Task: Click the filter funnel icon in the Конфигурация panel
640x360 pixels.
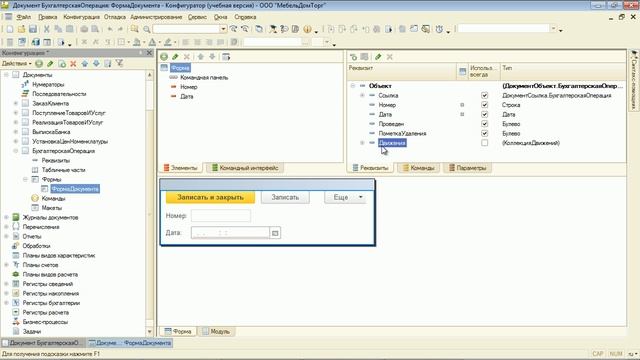Action: click(x=119, y=63)
